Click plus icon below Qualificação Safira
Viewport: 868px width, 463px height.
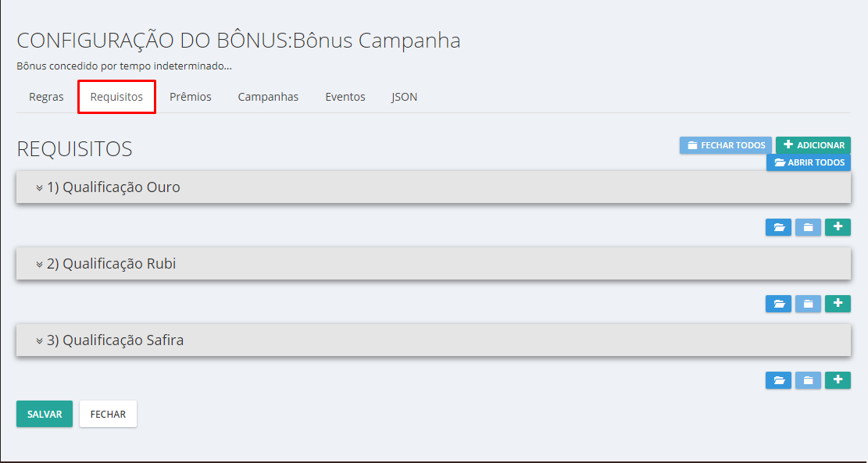point(838,380)
